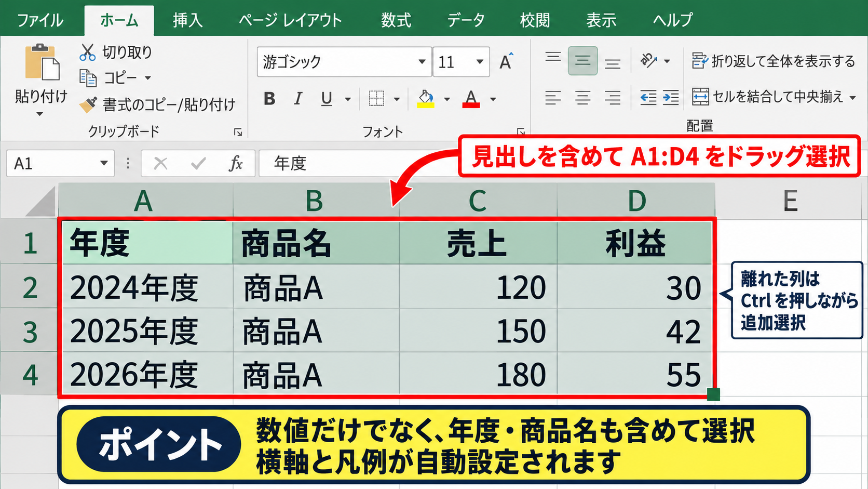868x489 pixels.
Task: Open the orientation dropdown arrow
Action: click(x=667, y=61)
